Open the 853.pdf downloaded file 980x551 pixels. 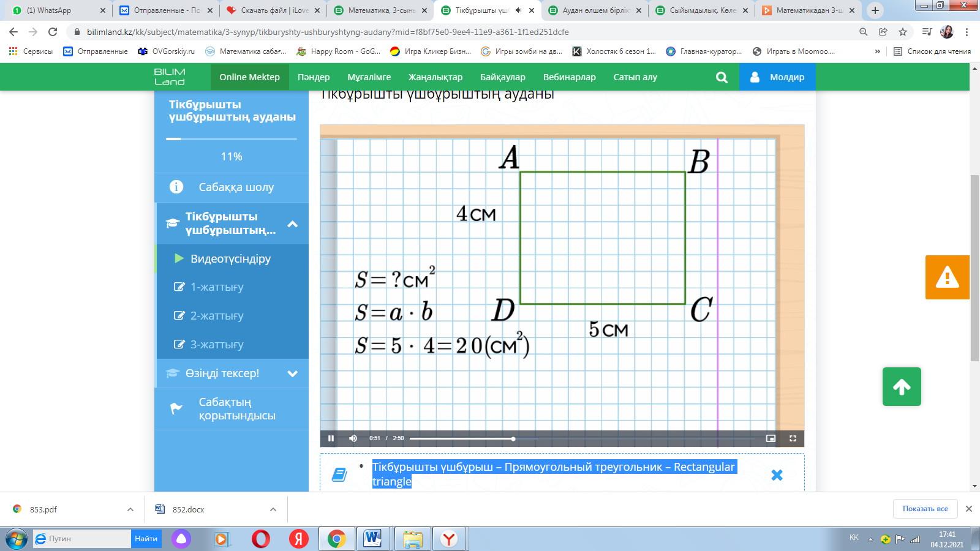pyautogui.click(x=43, y=509)
